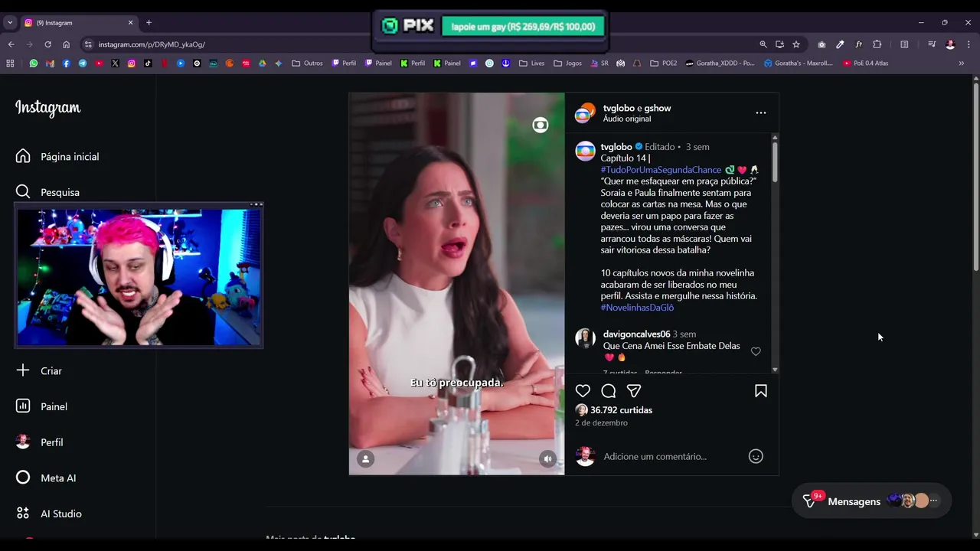Like davigoncalves06's comment

coord(756,351)
